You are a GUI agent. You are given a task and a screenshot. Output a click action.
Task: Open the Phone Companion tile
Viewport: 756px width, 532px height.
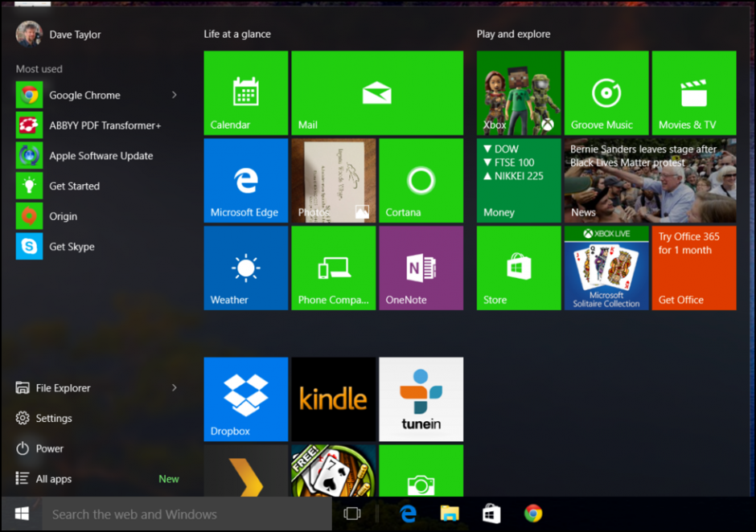(333, 268)
